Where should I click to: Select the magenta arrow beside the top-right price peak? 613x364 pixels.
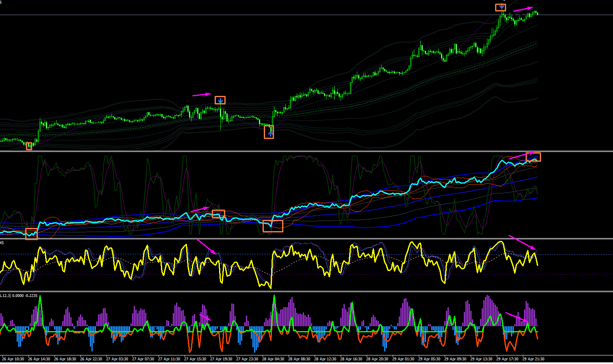coord(523,9)
